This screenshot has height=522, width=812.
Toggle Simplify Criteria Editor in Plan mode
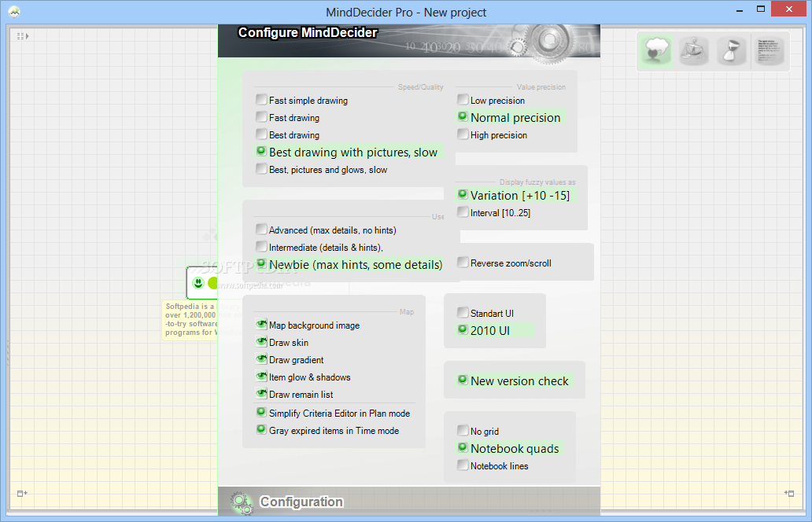[x=334, y=413]
